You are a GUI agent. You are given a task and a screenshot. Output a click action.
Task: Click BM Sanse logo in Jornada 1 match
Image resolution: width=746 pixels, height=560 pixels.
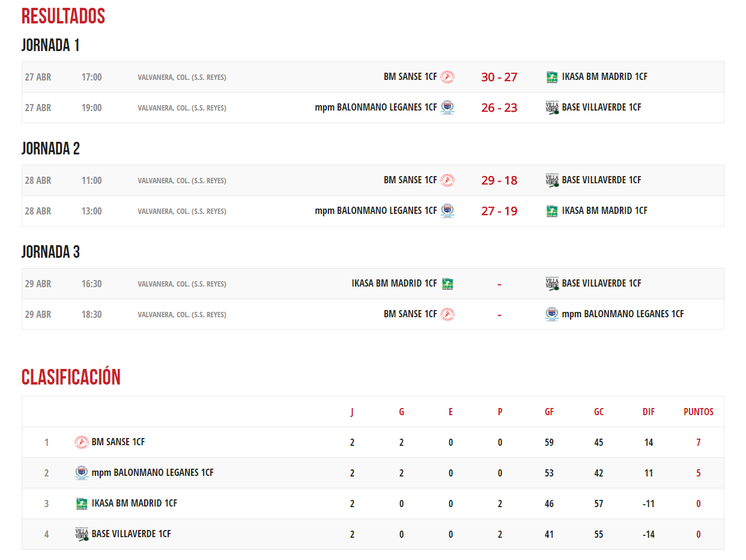(447, 77)
